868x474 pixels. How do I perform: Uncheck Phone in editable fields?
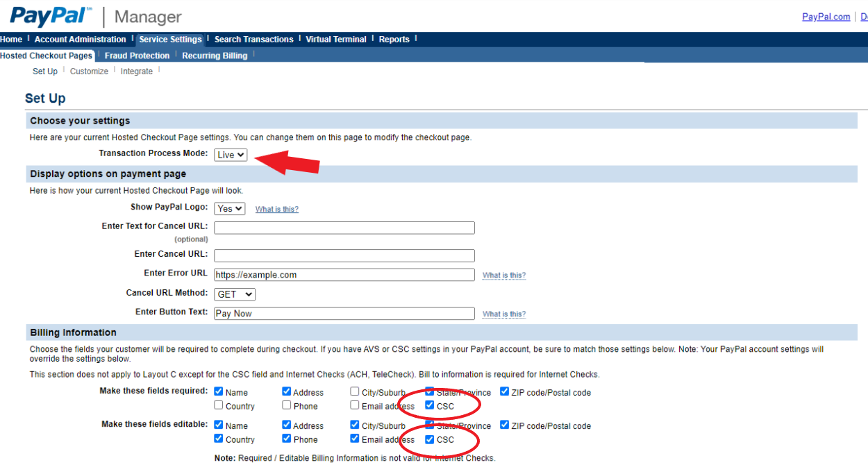287,439
